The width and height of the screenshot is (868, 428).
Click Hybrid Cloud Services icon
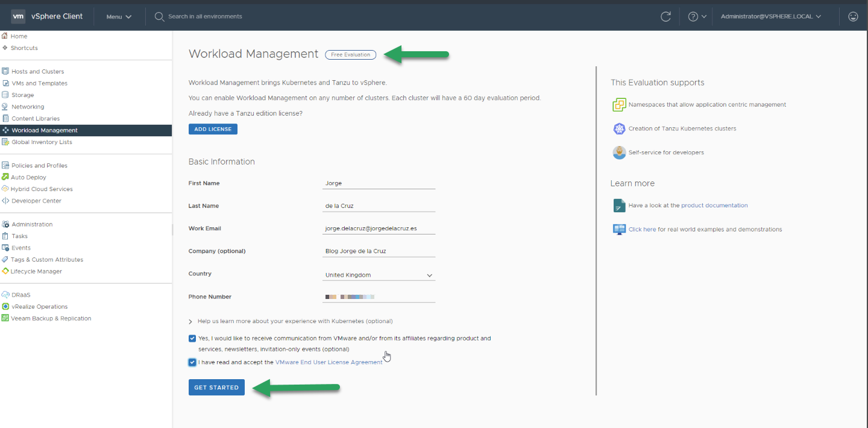coord(5,189)
